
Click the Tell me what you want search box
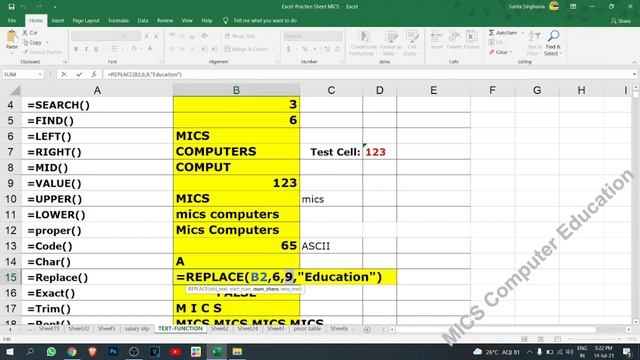[x=265, y=20]
